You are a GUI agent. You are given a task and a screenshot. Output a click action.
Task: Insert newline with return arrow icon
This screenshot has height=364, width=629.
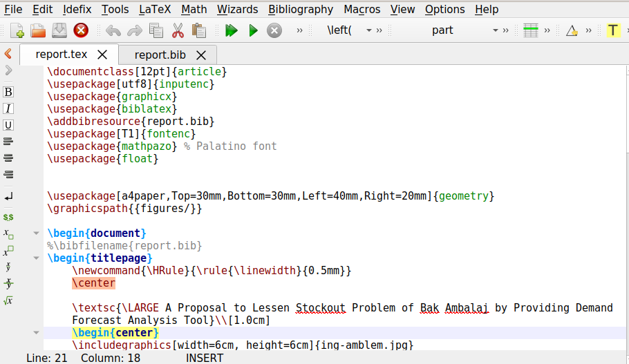click(8, 196)
